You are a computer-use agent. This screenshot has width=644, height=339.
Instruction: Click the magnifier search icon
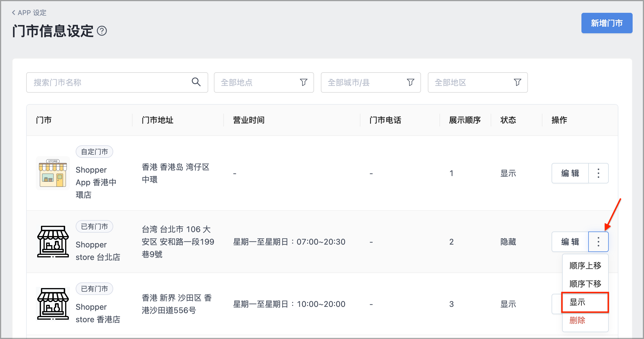click(196, 82)
